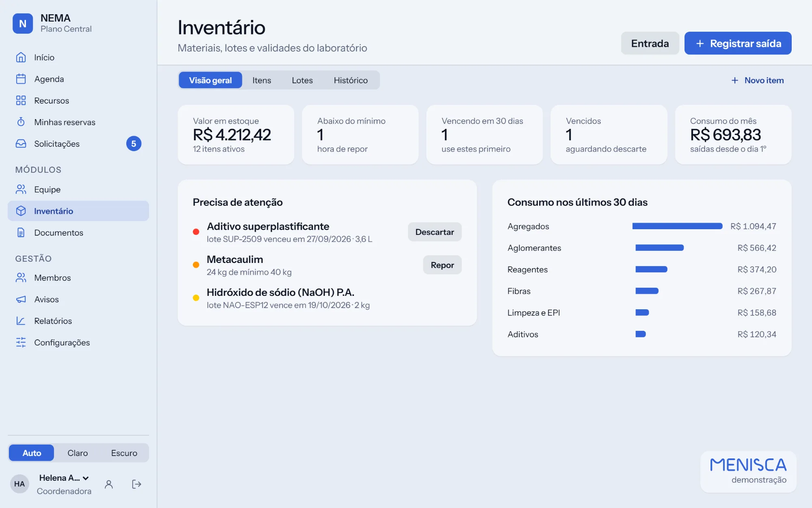Switch theme to Claro
Viewport: 812px width, 508px height.
(x=78, y=453)
